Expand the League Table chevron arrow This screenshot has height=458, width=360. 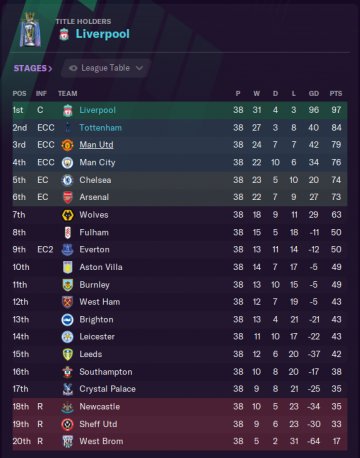(x=139, y=68)
